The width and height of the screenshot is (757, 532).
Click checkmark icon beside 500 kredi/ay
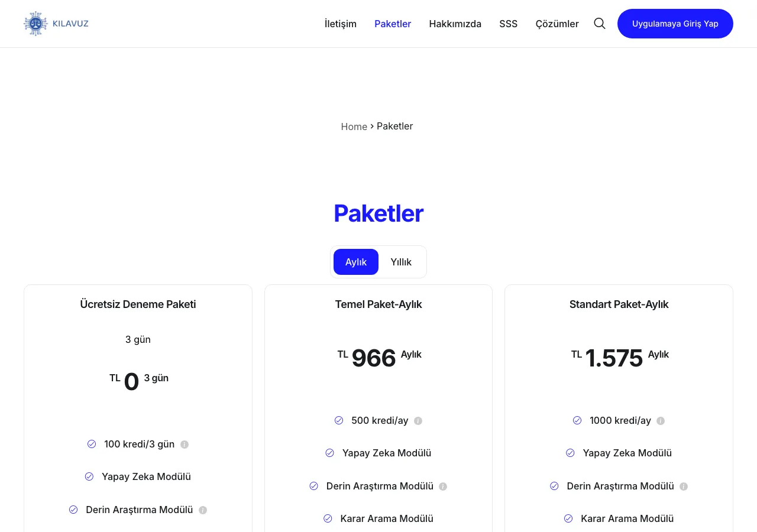(x=339, y=420)
